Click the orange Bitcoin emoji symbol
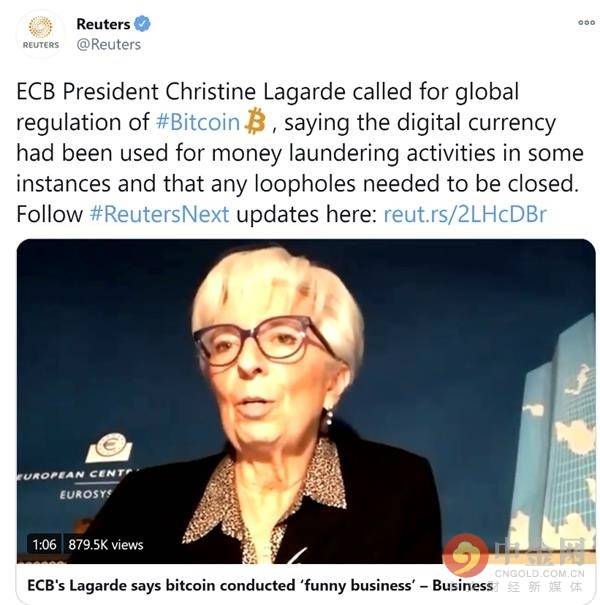600x605 pixels. 255,122
